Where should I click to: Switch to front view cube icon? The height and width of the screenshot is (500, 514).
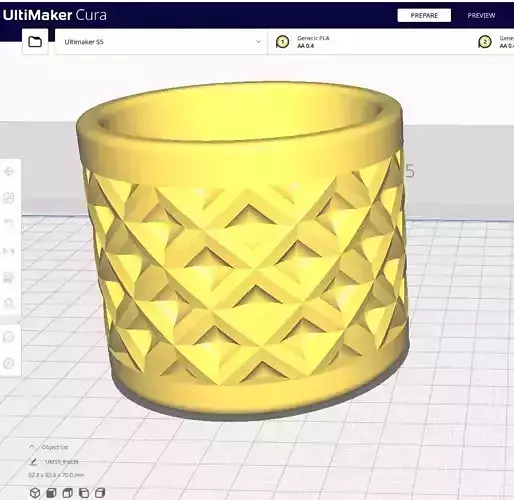tap(51, 493)
